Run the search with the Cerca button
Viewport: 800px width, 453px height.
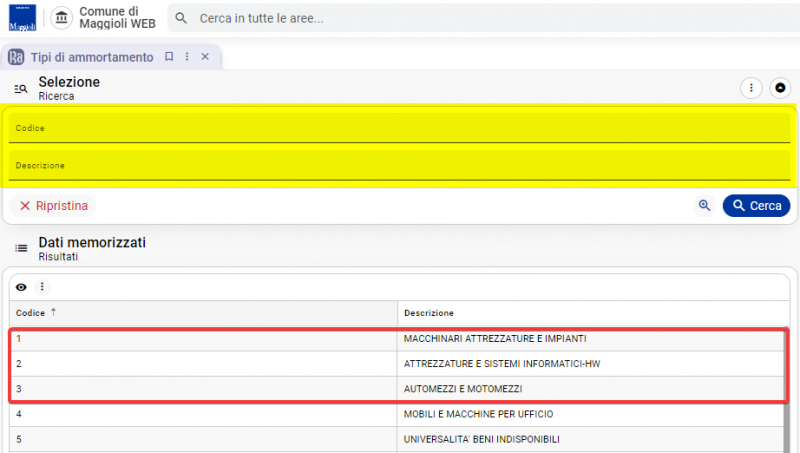click(x=757, y=206)
